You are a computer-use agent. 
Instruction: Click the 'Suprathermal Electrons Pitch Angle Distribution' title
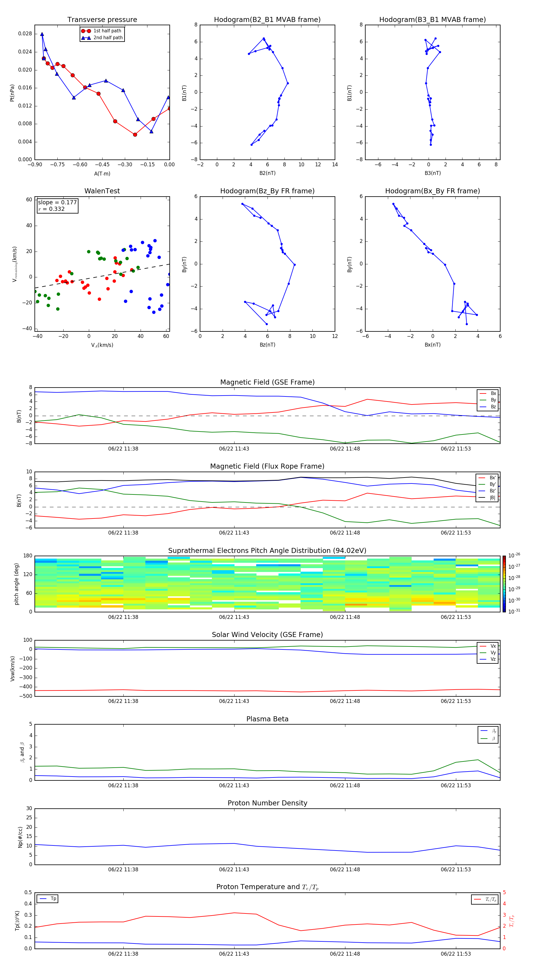(267, 551)
